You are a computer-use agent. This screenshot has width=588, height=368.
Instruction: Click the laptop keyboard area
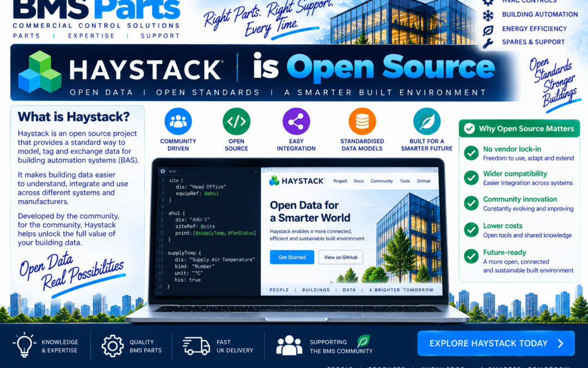(x=297, y=309)
